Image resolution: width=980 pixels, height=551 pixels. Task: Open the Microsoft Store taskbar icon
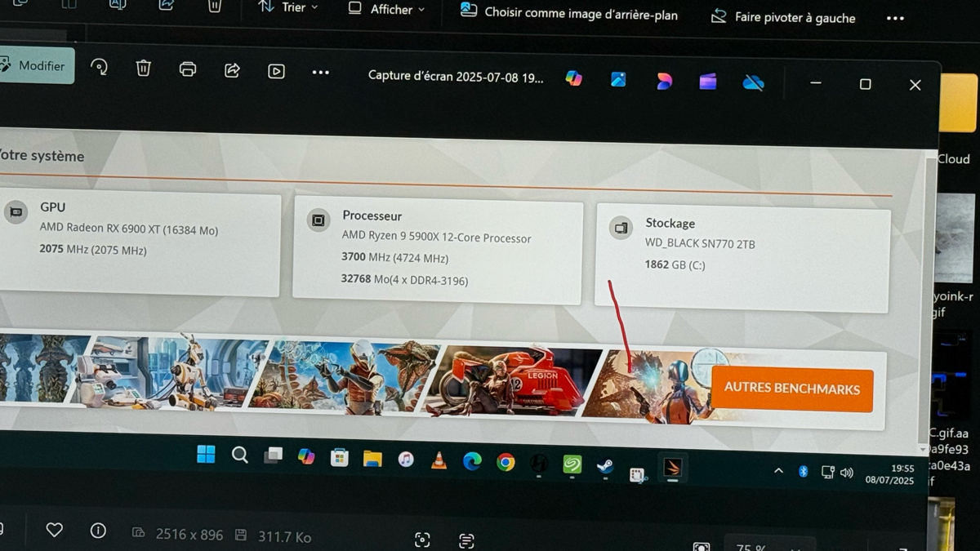click(x=339, y=458)
